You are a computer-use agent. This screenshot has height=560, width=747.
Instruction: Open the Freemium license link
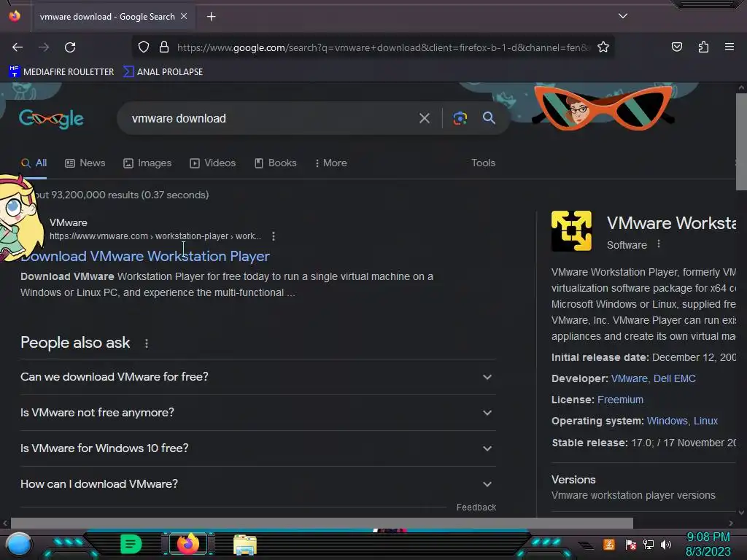[620, 400]
